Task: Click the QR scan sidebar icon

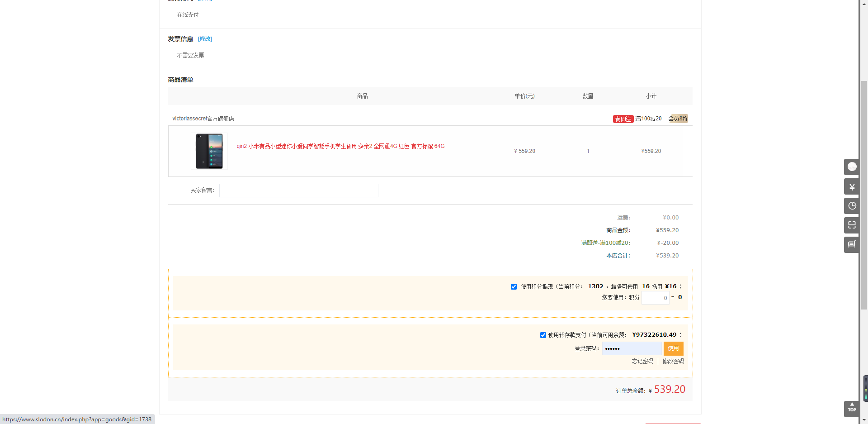Action: pos(852,225)
